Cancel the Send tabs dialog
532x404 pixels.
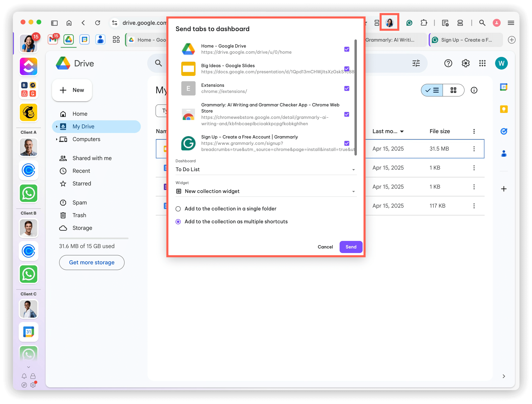click(325, 247)
